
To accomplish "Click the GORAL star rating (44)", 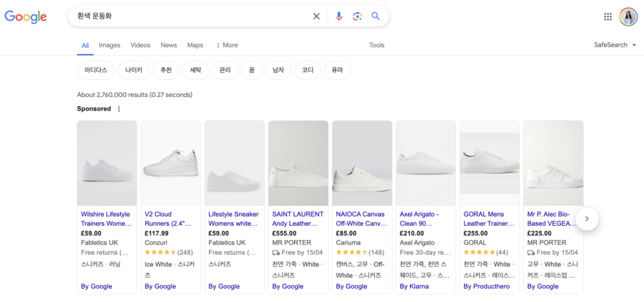I will coord(486,252).
